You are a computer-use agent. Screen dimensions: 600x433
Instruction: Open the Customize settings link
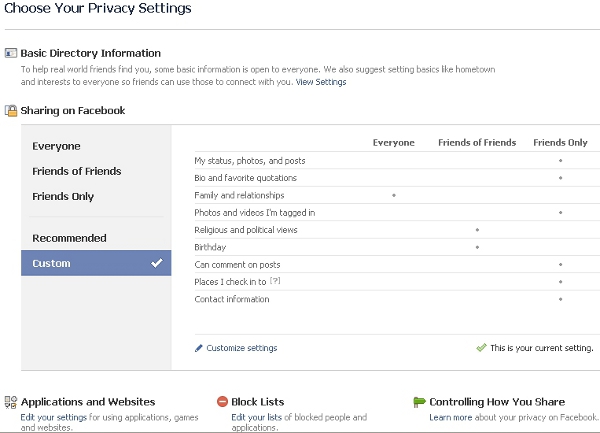click(x=242, y=348)
